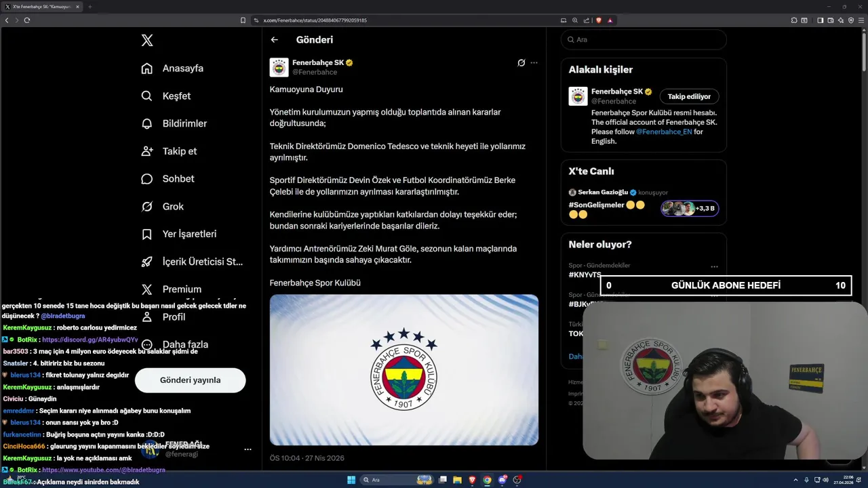868x488 pixels.
Task: Click the Gönderi yayınla button
Action: (190, 380)
